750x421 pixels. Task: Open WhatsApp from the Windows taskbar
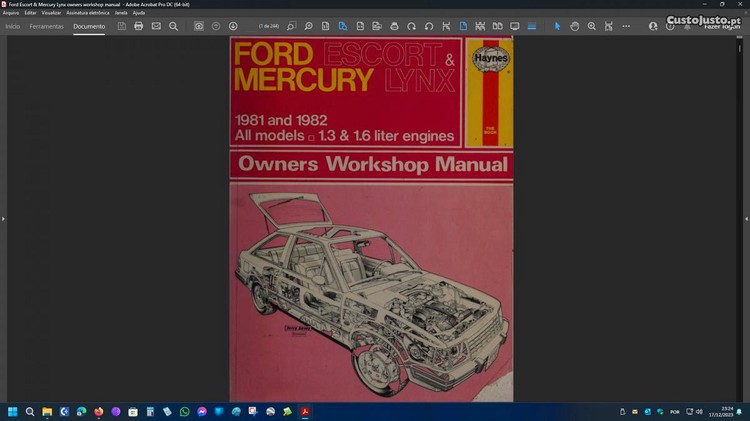coord(184,411)
